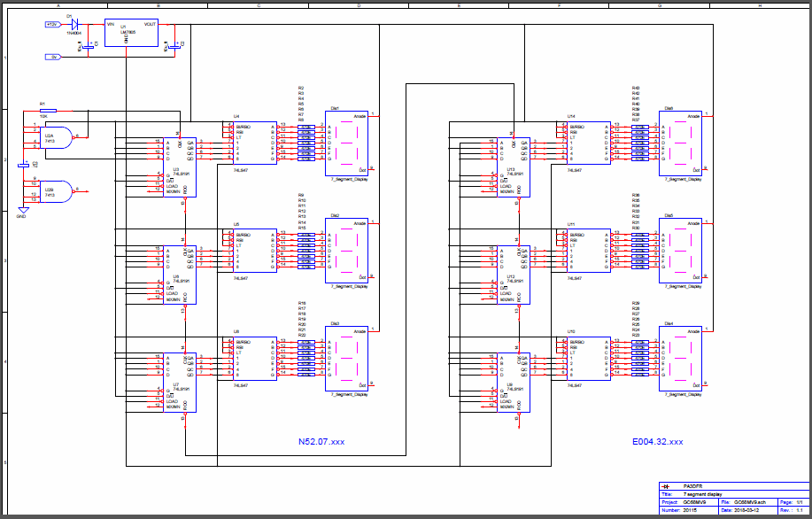Click the Dis1 7-segment display symbol

[x=348, y=142]
